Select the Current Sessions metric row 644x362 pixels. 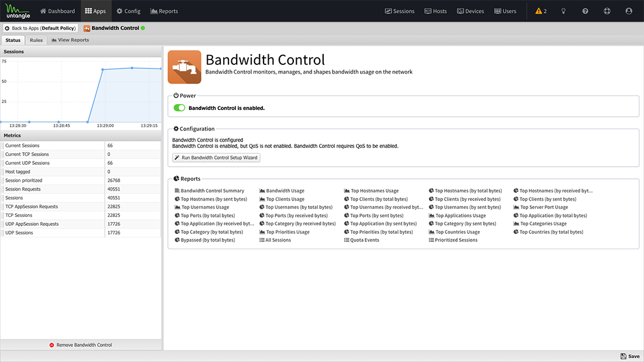pos(81,146)
